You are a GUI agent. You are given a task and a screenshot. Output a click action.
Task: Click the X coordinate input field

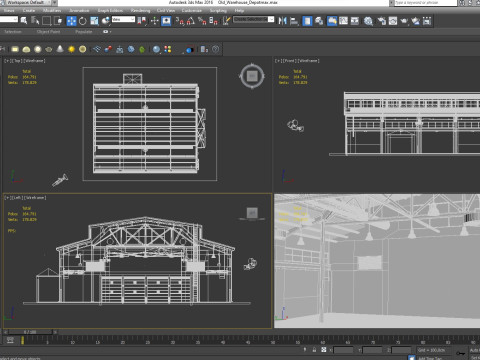point(343,350)
